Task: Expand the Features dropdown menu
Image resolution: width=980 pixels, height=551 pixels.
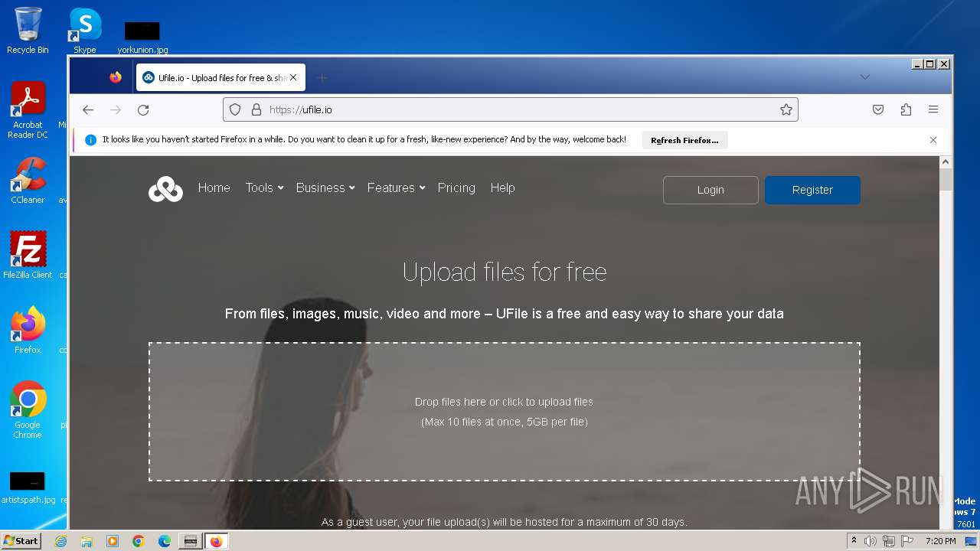Action: [x=396, y=187]
